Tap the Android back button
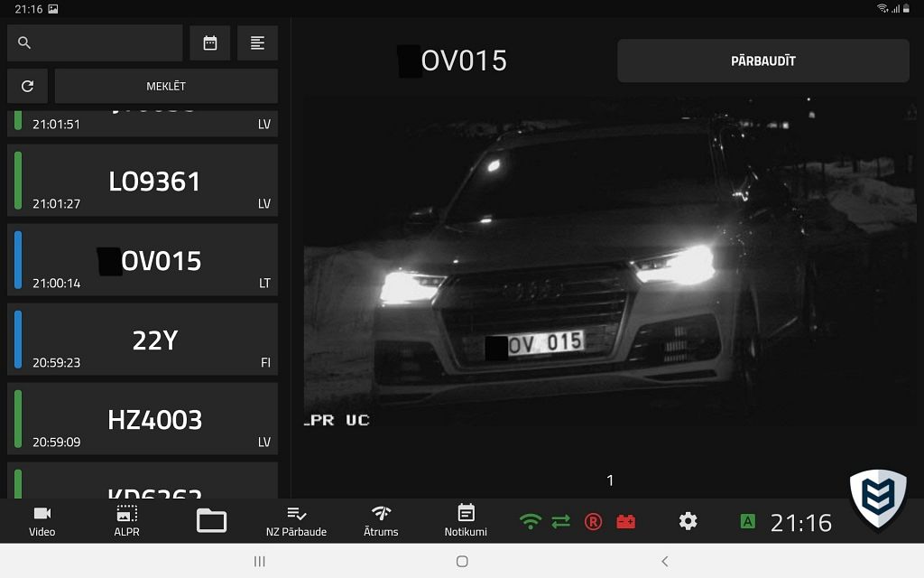This screenshot has width=924, height=578. (665, 562)
